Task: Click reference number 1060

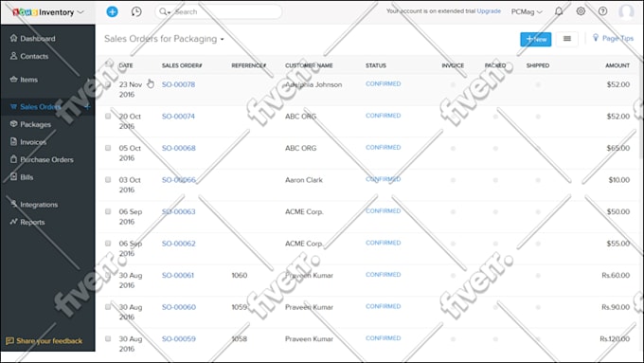Action: pos(240,275)
